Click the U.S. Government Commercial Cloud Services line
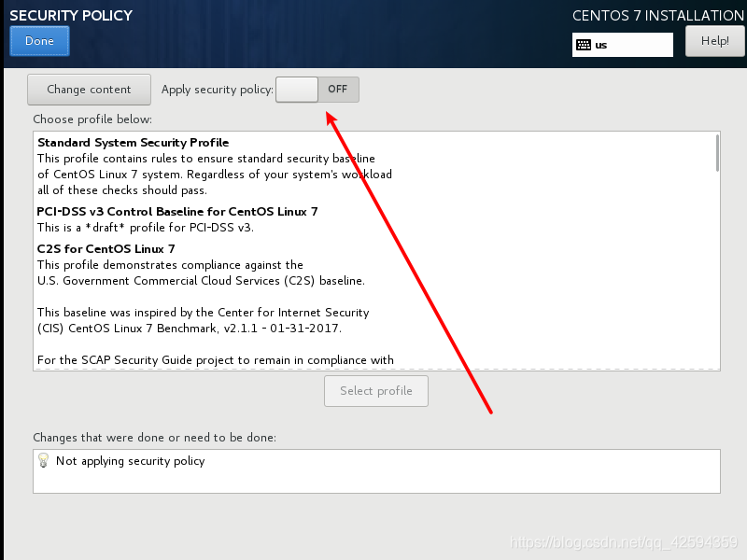This screenshot has height=560, width=747. point(201,281)
